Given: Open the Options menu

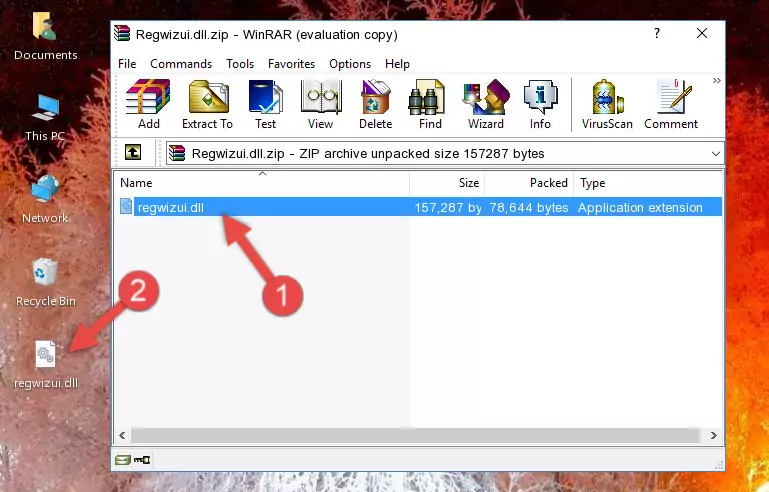Looking at the screenshot, I should pos(350,64).
